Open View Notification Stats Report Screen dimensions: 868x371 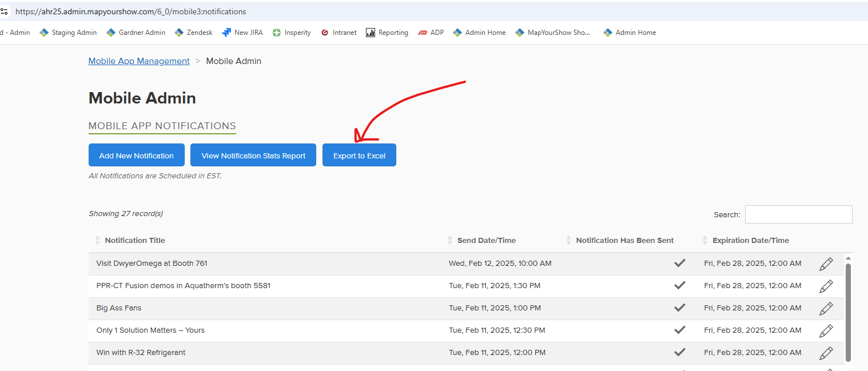tap(253, 155)
